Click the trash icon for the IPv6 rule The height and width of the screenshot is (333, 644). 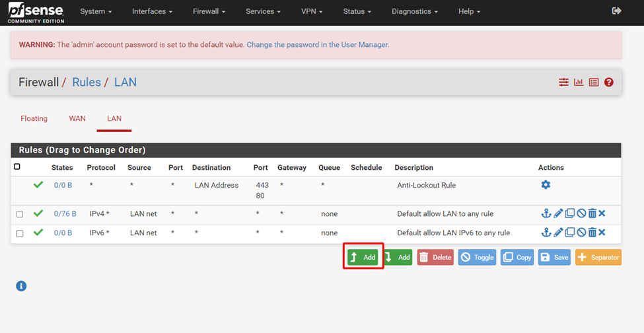click(592, 233)
